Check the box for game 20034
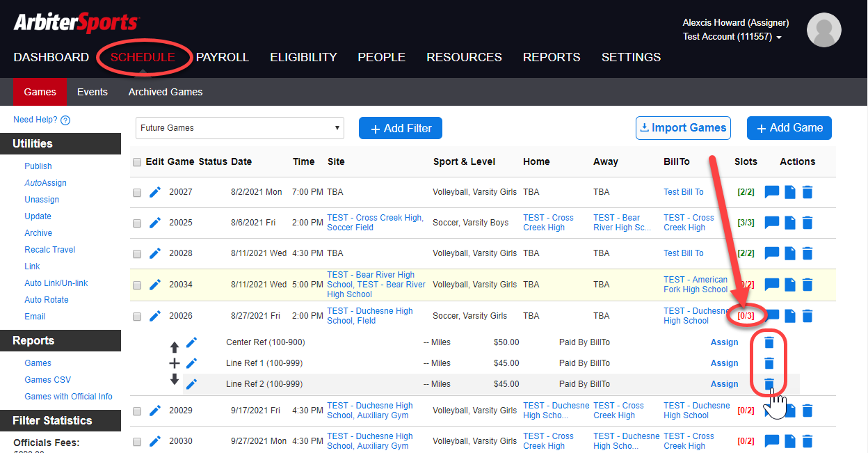The height and width of the screenshot is (453, 868). (x=137, y=285)
